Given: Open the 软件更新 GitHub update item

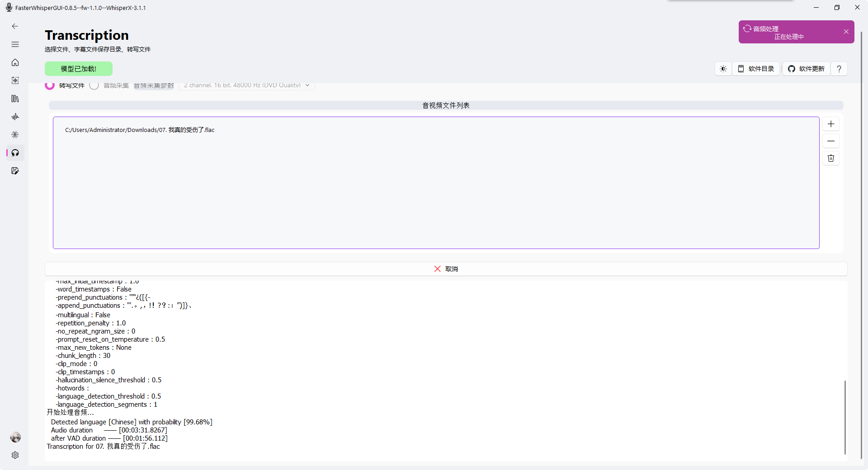Looking at the screenshot, I should 807,69.
